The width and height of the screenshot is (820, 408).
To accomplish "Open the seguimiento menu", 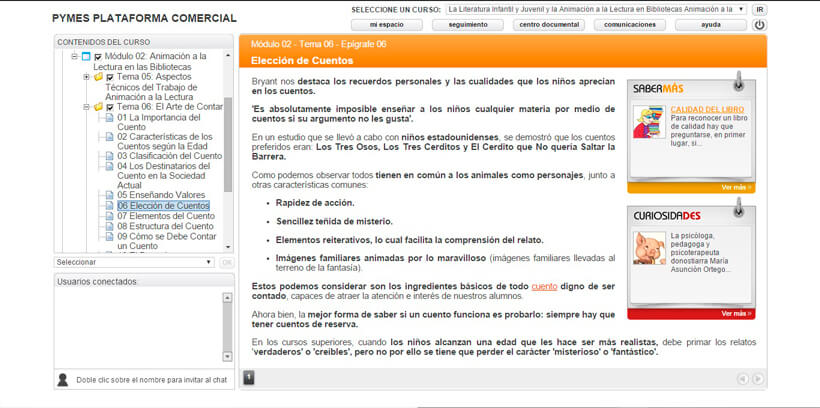I will point(468,25).
